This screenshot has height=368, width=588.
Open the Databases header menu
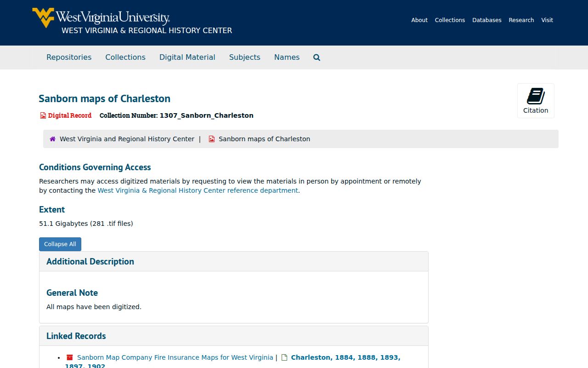click(486, 20)
